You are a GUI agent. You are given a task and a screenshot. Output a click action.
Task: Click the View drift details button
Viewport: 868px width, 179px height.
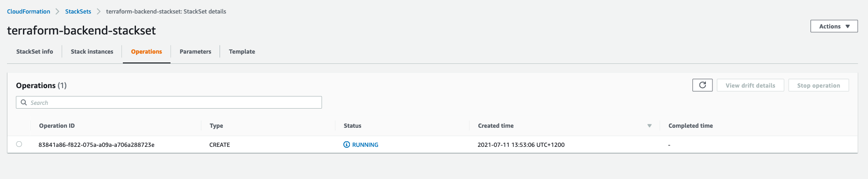(x=750, y=85)
